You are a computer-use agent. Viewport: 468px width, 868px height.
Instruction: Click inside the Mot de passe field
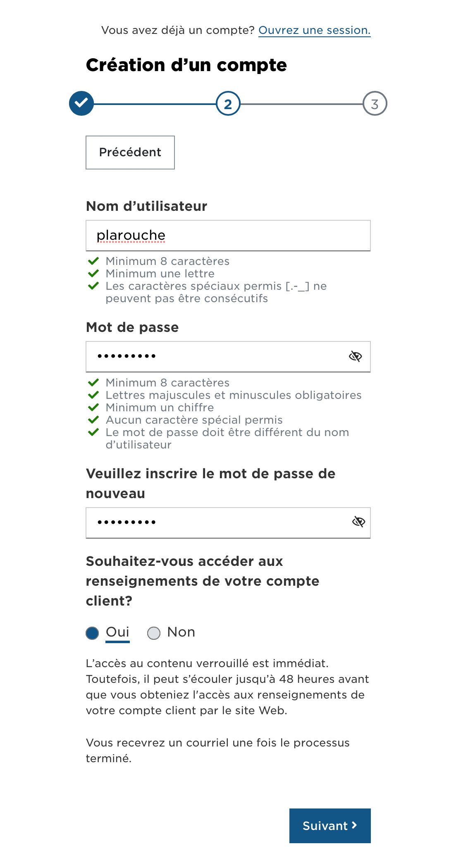click(215, 357)
